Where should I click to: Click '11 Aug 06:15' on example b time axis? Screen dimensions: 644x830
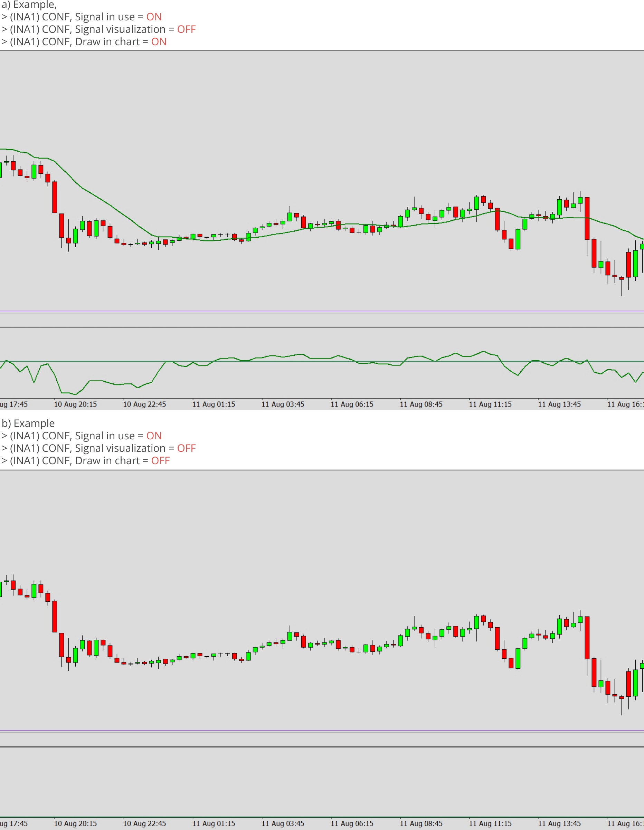352,823
